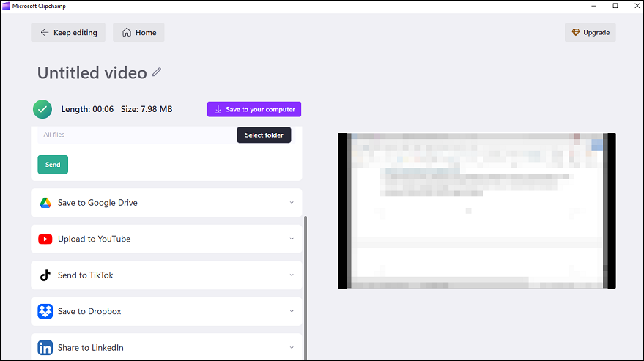
Task: Click the LinkedIn logo icon
Action: (x=45, y=347)
